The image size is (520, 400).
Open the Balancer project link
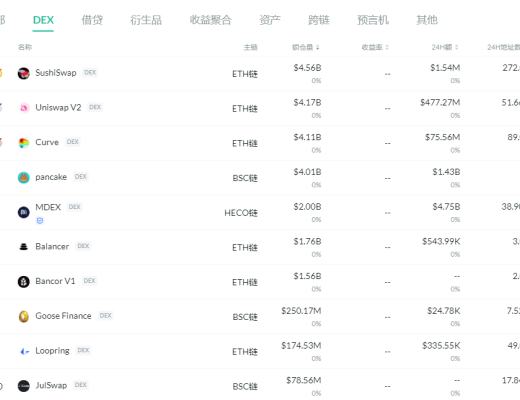[52, 246]
